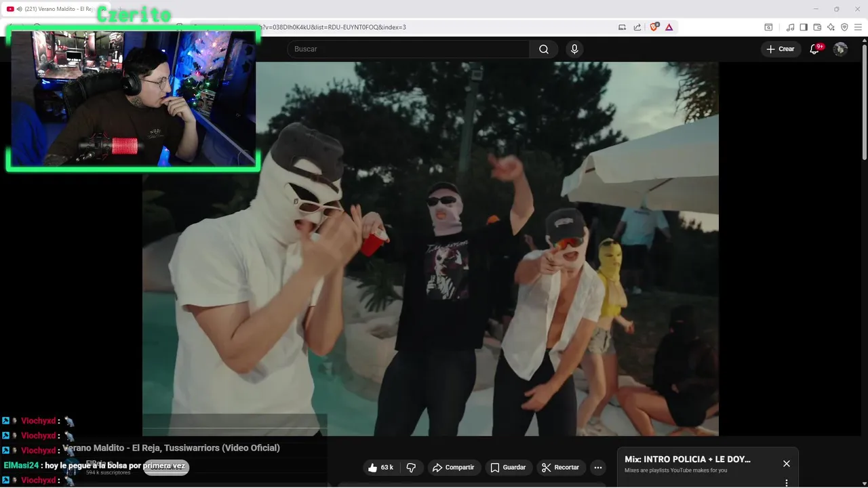
Task: Like the video with 63 k thumbs-up
Action: pyautogui.click(x=380, y=468)
